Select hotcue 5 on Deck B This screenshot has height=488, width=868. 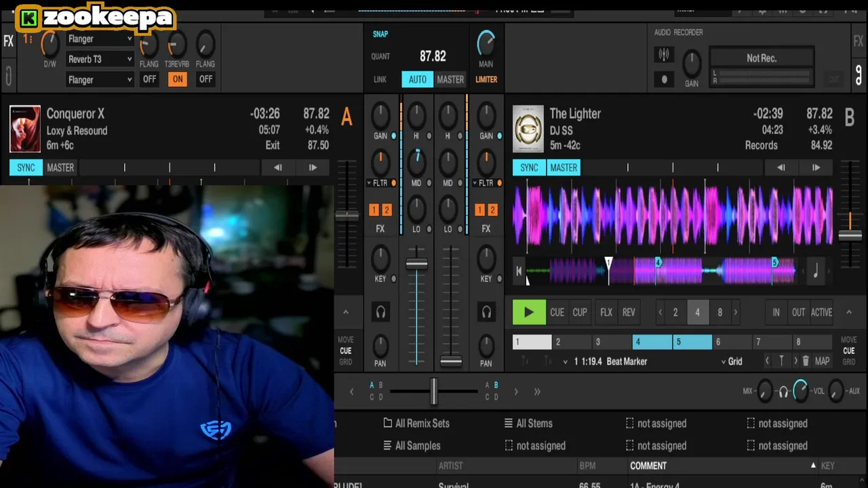tap(692, 342)
